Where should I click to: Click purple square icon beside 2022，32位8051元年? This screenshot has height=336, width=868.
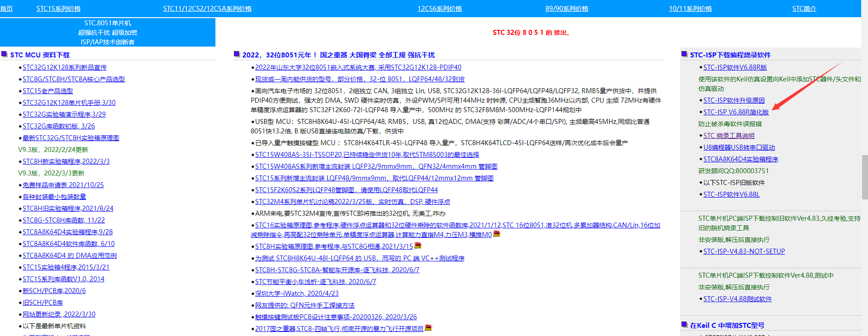pyautogui.click(x=237, y=54)
